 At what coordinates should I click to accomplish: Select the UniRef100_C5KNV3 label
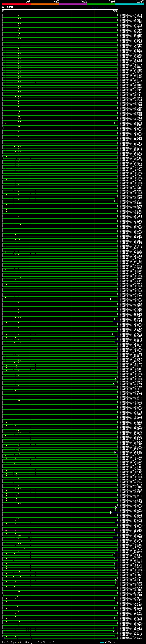(131, 630)
